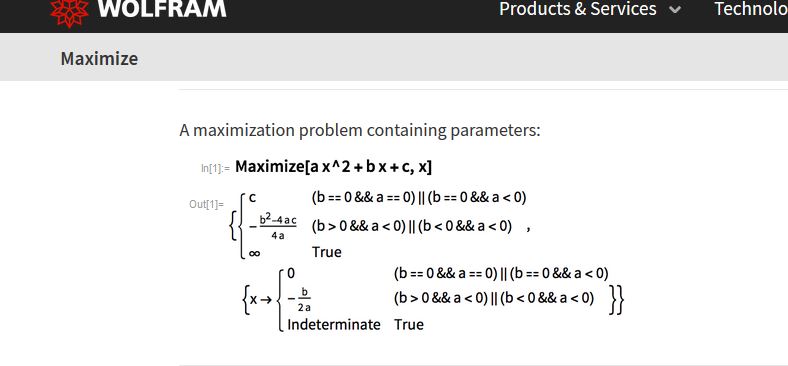The width and height of the screenshot is (788, 366).
Task: Click the infinity symbol in the output
Action: point(254,253)
